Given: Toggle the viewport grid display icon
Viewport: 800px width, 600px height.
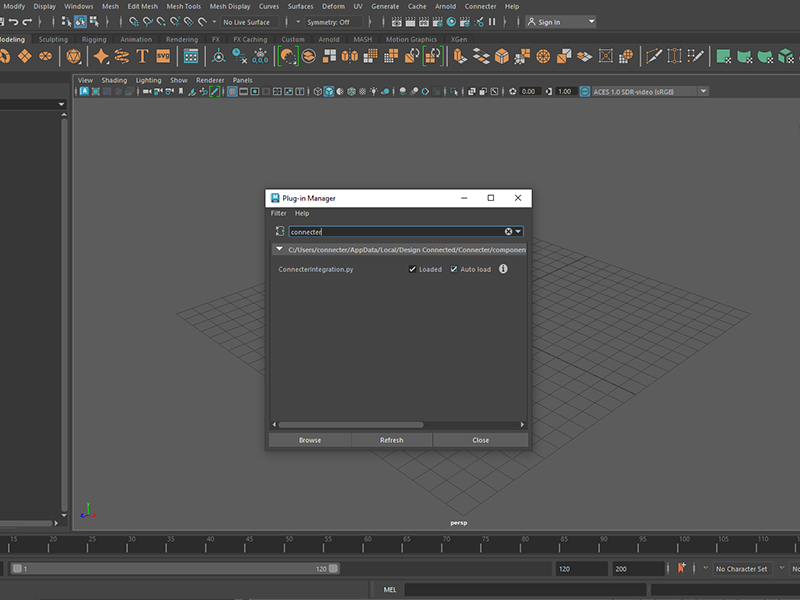Looking at the screenshot, I should click(232, 91).
